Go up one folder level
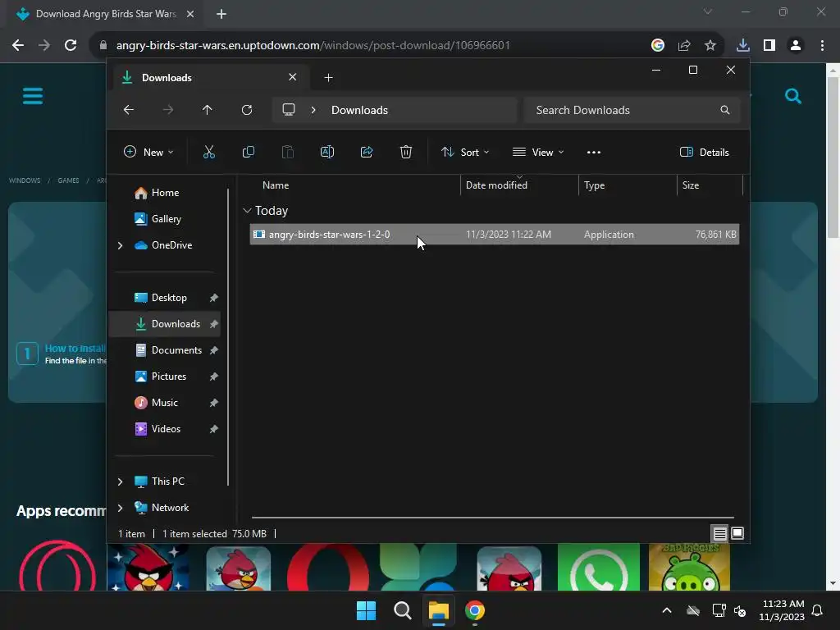This screenshot has height=630, width=840. [208, 110]
